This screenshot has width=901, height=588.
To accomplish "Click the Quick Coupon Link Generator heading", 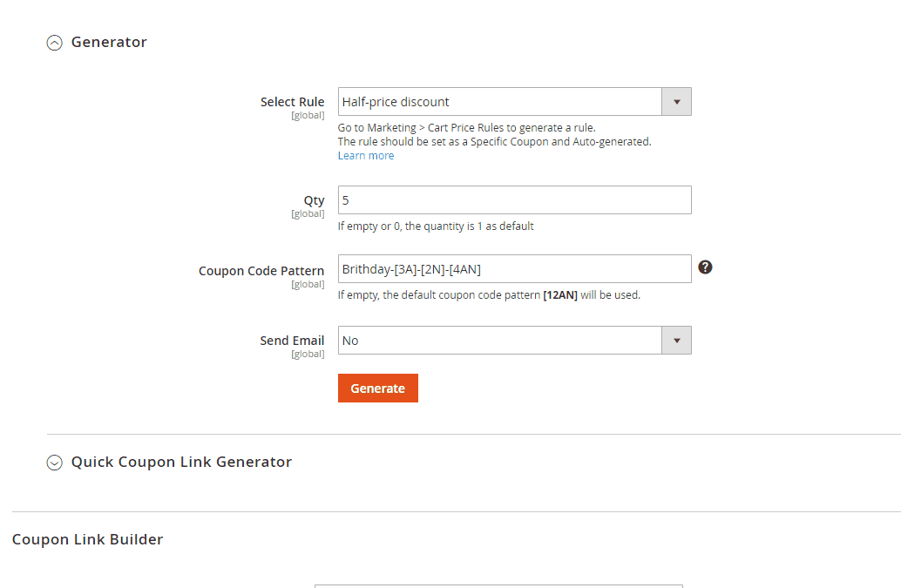I will (181, 462).
